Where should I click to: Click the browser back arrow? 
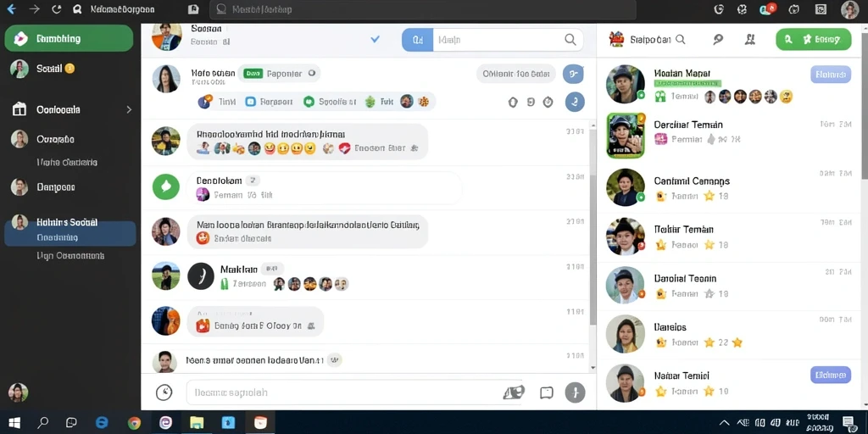click(x=10, y=9)
